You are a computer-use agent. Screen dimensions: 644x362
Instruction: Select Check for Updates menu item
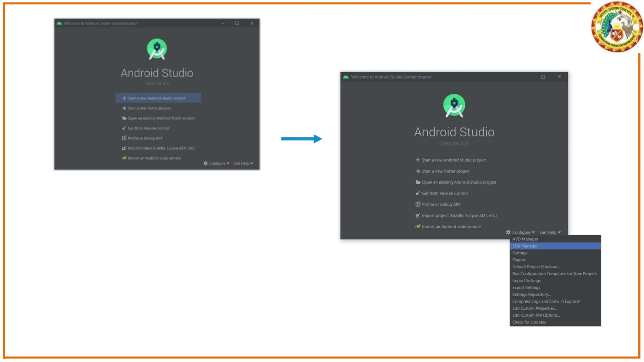529,322
